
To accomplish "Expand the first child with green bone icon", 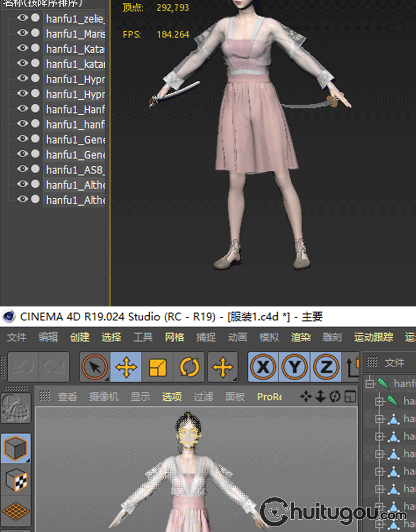I will [379, 401].
